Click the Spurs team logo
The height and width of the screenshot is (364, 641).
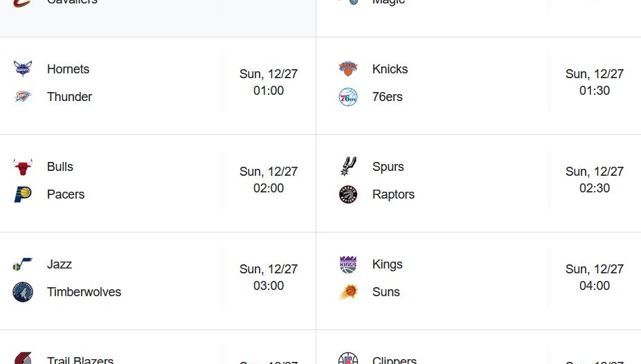pos(348,167)
